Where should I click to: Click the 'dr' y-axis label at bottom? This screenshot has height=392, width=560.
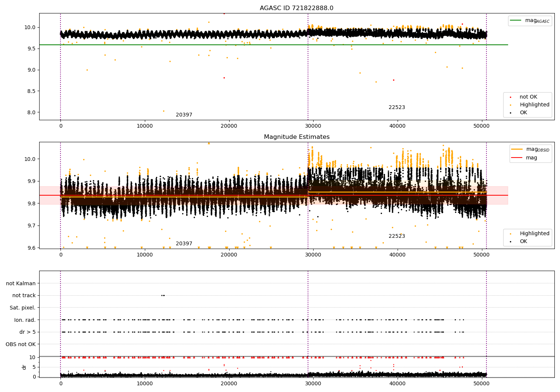(24, 367)
